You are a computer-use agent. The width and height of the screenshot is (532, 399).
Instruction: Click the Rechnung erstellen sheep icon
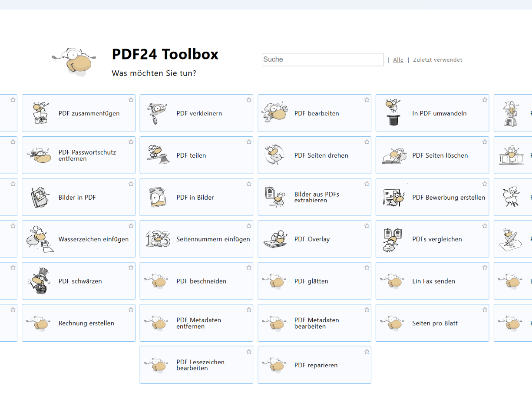pos(39,323)
